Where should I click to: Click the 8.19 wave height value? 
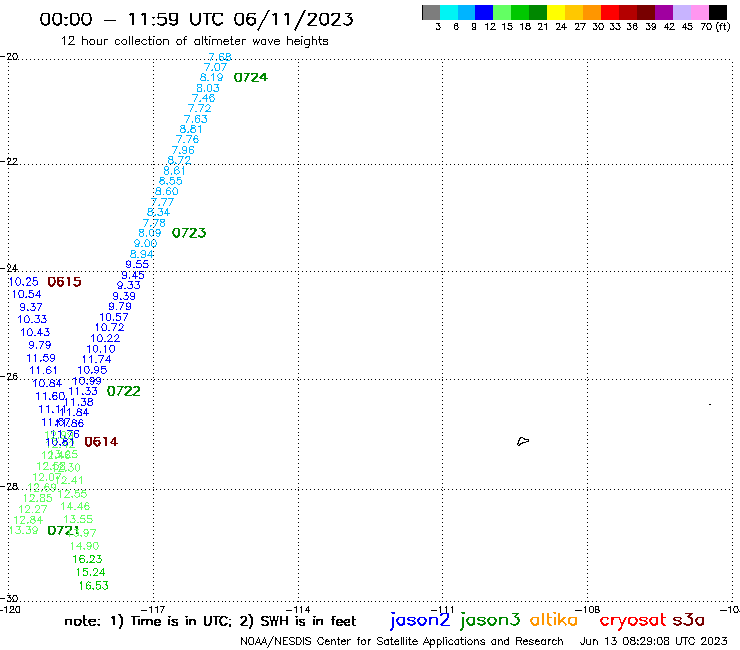(x=211, y=77)
